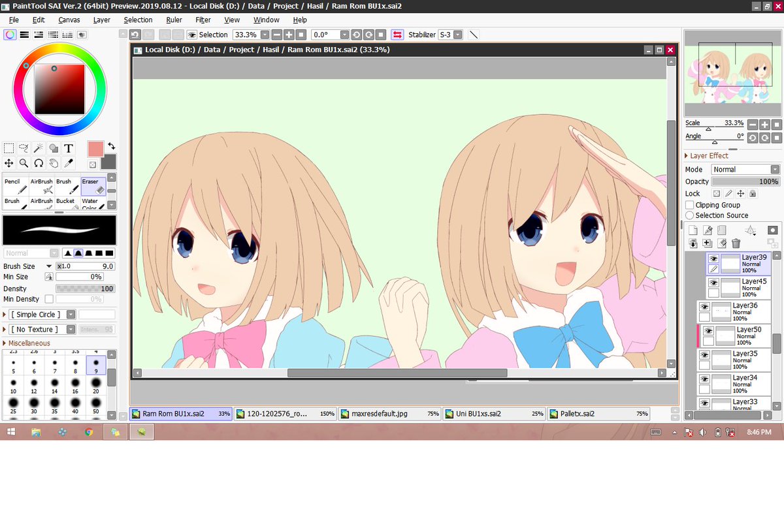Create a new layer folder

tap(721, 230)
